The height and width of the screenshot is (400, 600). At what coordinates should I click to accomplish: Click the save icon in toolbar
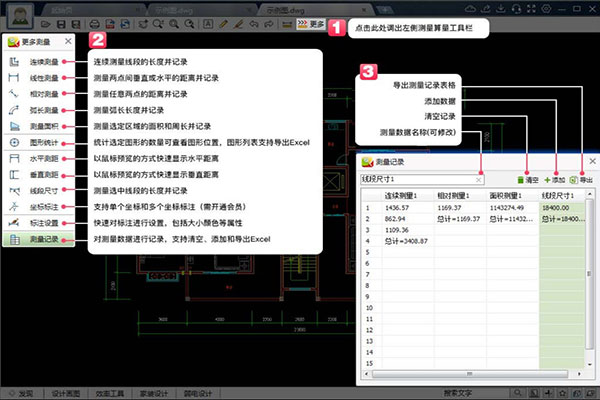pyautogui.click(x=61, y=24)
